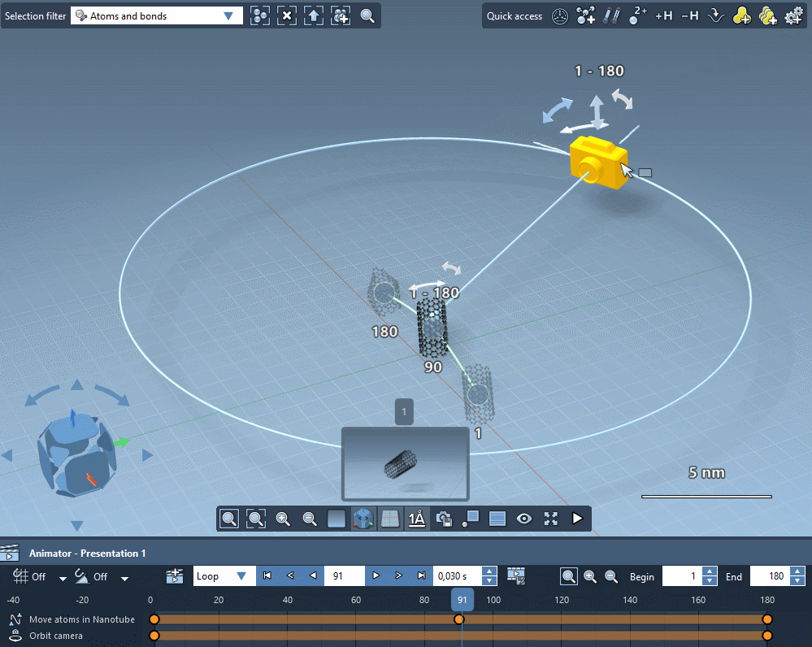Click the yellow camera object in viewport
812x647 pixels.
597,163
